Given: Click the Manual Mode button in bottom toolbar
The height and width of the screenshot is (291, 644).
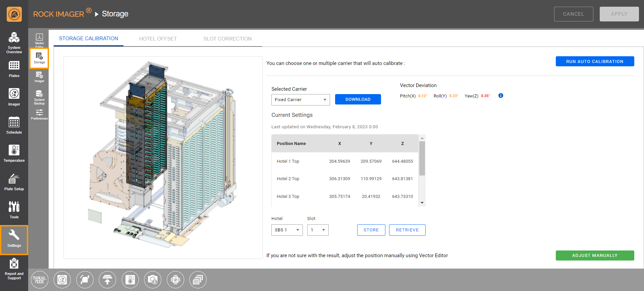Looking at the screenshot, I should pyautogui.click(x=40, y=280).
